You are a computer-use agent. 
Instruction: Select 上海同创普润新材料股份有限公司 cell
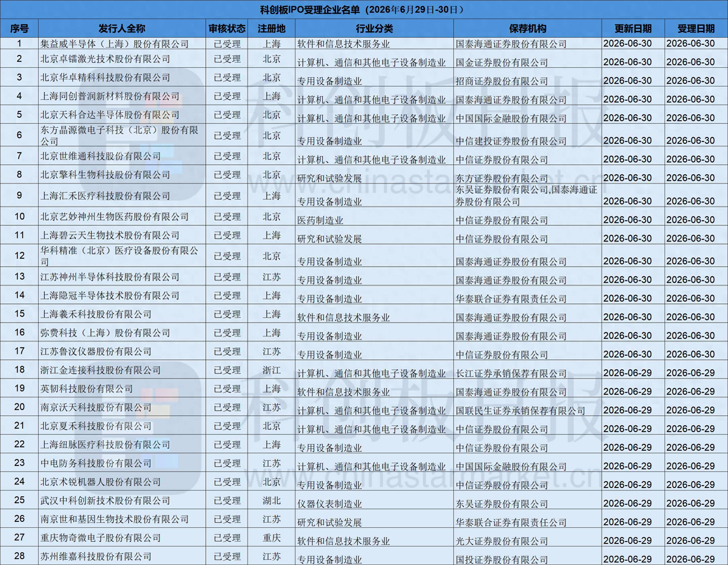pyautogui.click(x=122, y=96)
